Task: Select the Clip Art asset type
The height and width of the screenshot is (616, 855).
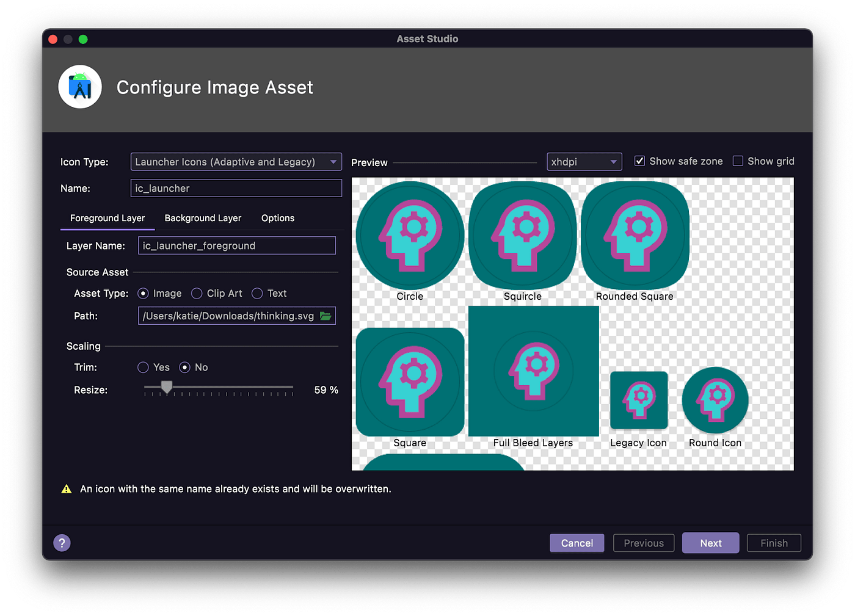Action: click(197, 293)
